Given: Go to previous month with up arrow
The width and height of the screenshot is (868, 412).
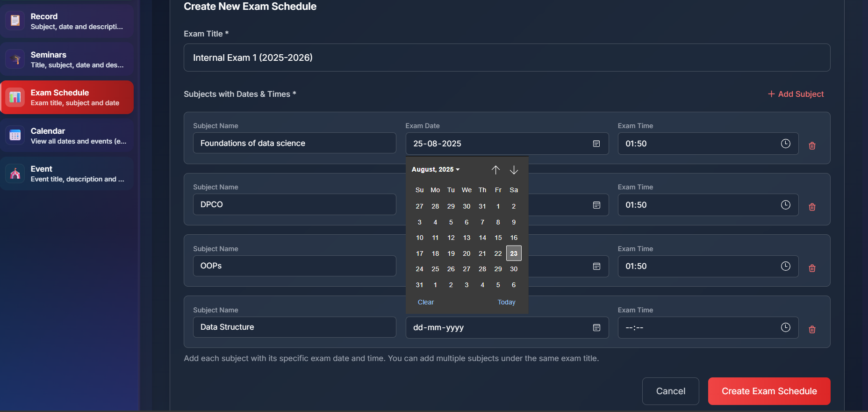Looking at the screenshot, I should (495, 170).
